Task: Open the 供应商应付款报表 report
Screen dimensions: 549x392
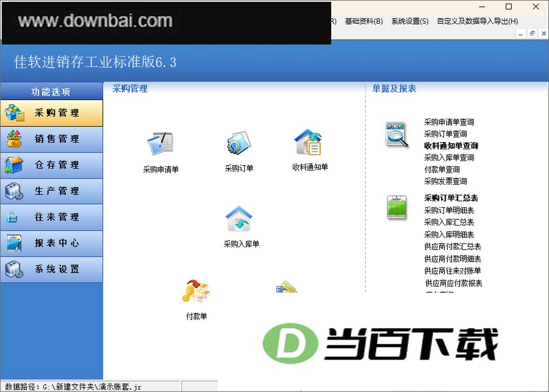Action: pyautogui.click(x=454, y=283)
